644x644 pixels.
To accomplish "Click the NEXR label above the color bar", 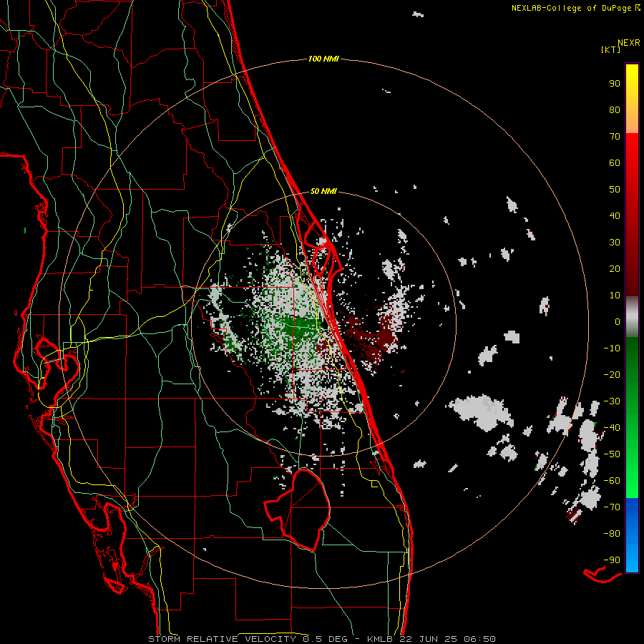I will pyautogui.click(x=629, y=43).
